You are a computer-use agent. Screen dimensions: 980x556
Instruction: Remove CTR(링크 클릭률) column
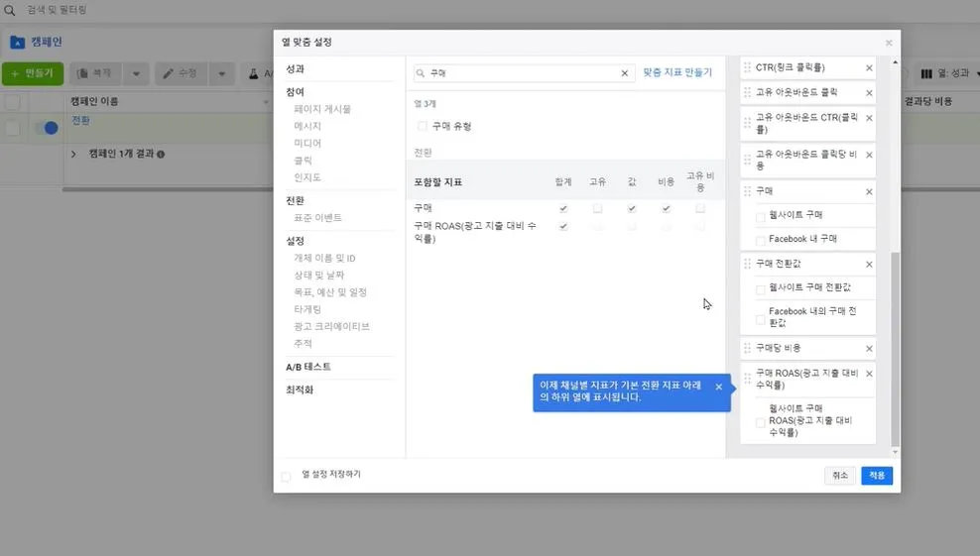tap(869, 67)
